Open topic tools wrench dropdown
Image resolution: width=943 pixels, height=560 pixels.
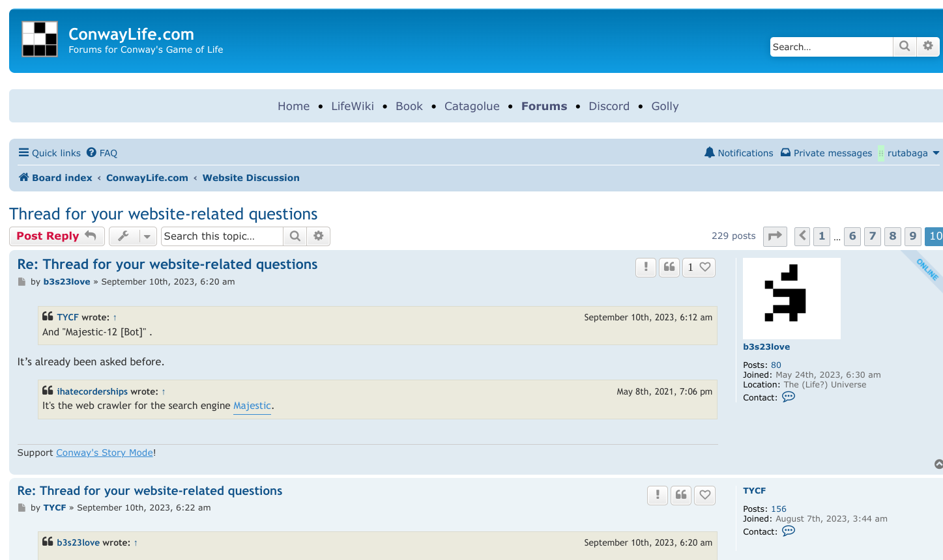[x=132, y=236]
